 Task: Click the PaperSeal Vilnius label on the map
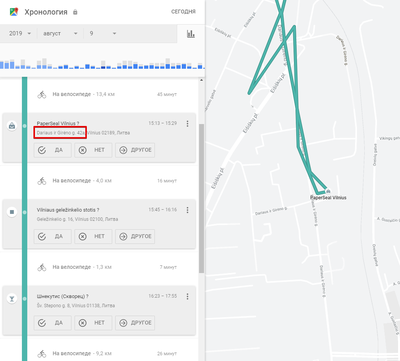328,198
